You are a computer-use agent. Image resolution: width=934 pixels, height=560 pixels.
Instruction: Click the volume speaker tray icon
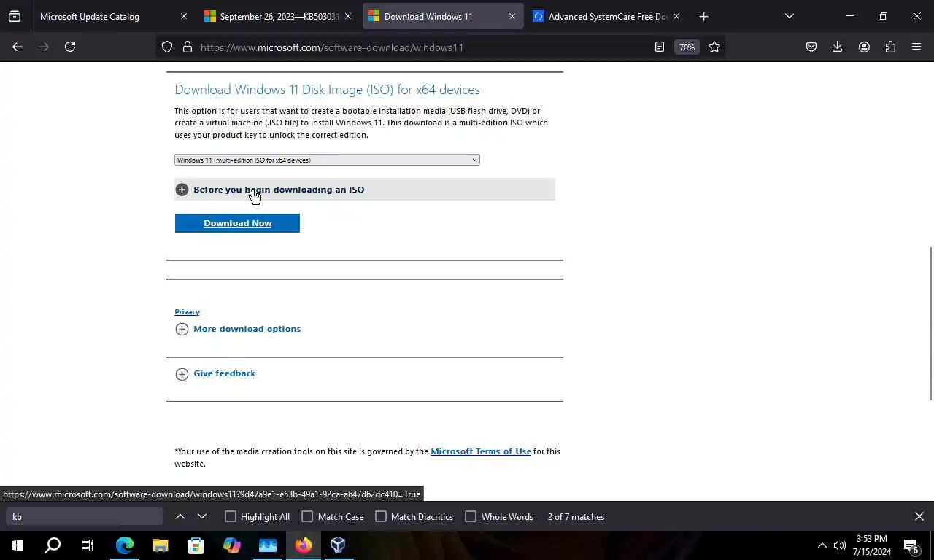[x=840, y=545]
